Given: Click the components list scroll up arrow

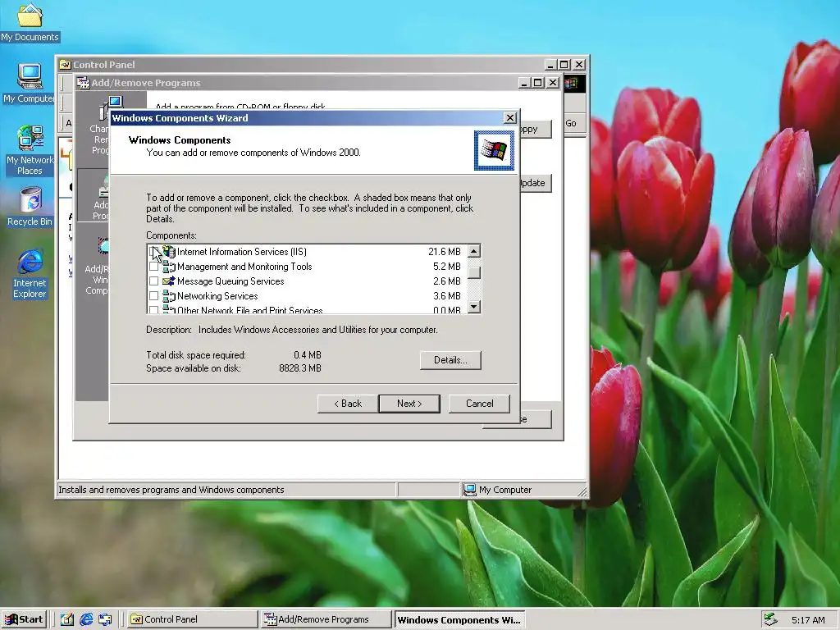Looking at the screenshot, I should pyautogui.click(x=473, y=251).
